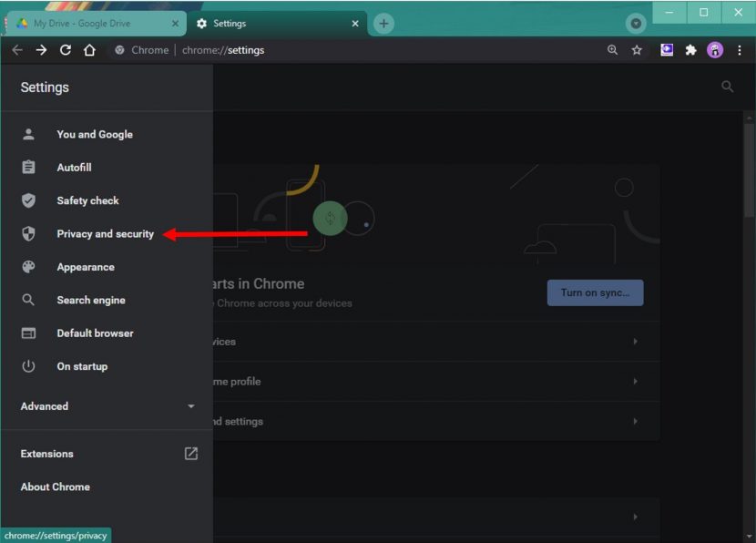Click the tab search circle button
The width and height of the screenshot is (756, 543).
tap(636, 24)
